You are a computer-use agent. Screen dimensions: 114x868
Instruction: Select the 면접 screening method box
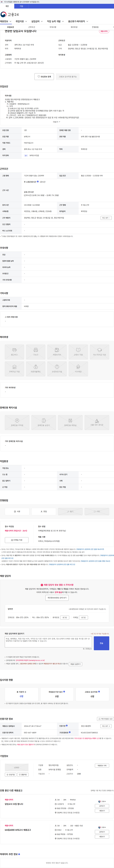coord(44,511)
